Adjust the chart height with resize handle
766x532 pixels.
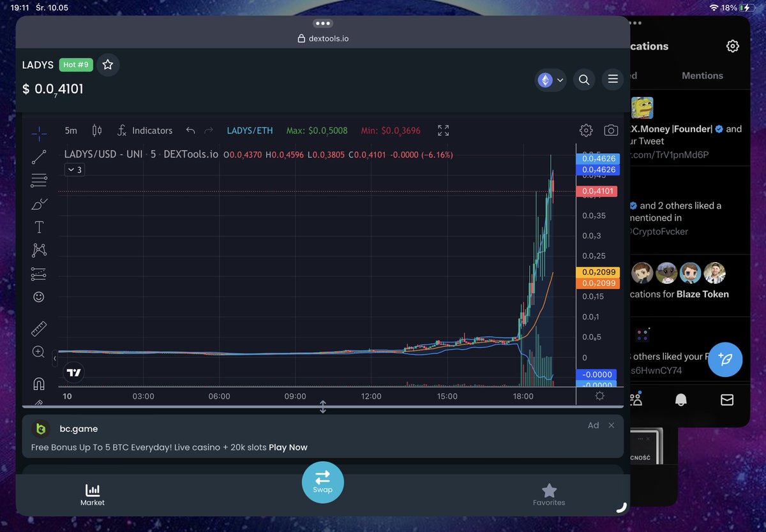(323, 407)
